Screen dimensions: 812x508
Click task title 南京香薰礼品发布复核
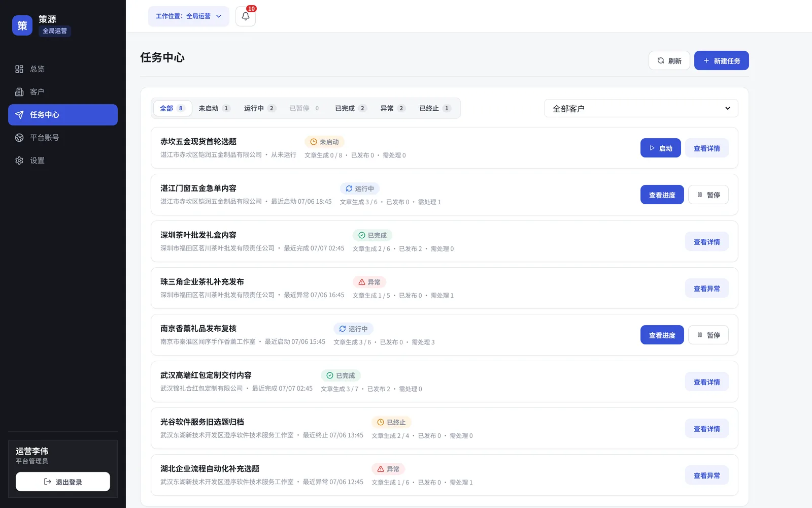click(198, 329)
